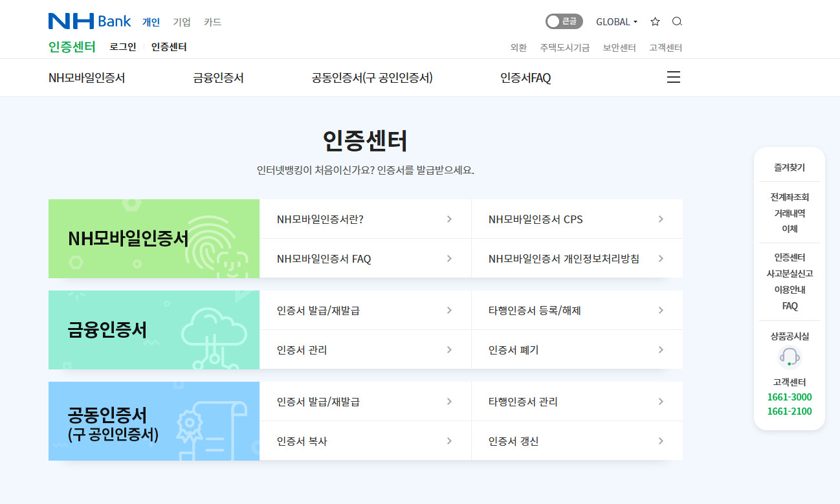
Task: Toggle the 큰글 large text switch
Action: (564, 21)
